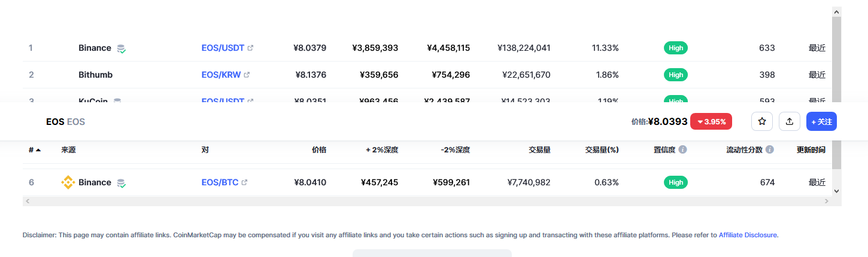Open the Affiliate Disclosure link

[748, 235]
